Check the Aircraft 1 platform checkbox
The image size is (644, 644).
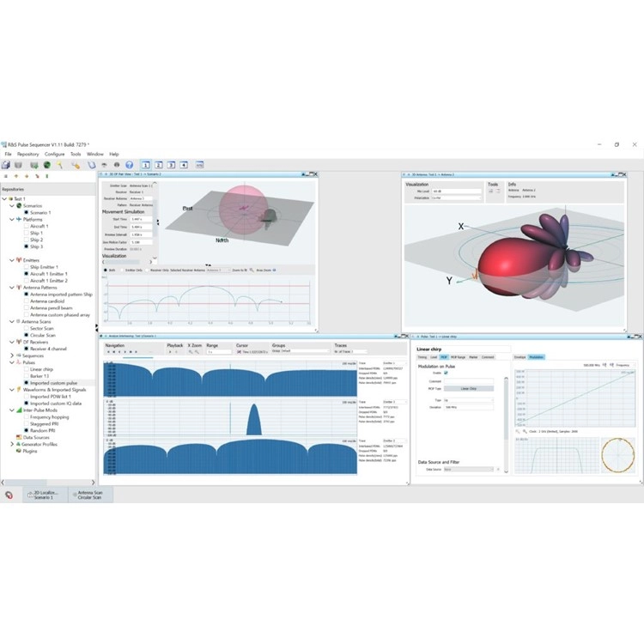click(27, 226)
